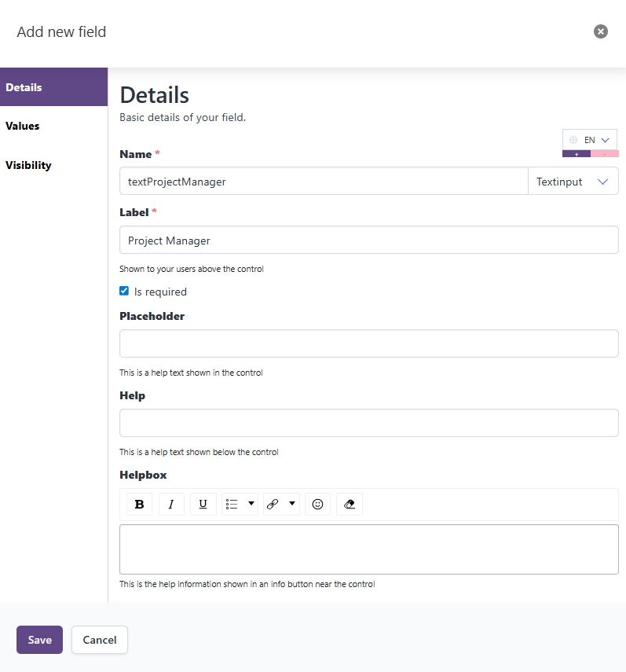The image size is (626, 672).
Task: Save the new field
Action: coord(39,639)
